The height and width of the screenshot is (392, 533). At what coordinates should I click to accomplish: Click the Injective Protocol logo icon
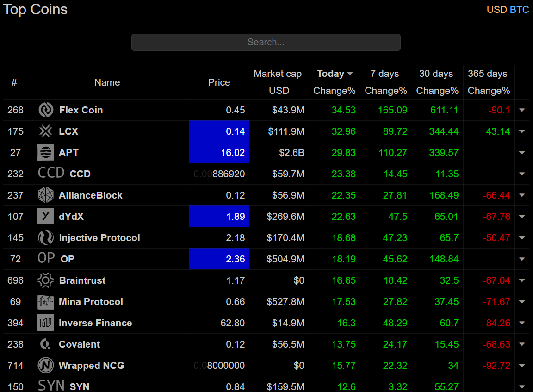coord(46,237)
